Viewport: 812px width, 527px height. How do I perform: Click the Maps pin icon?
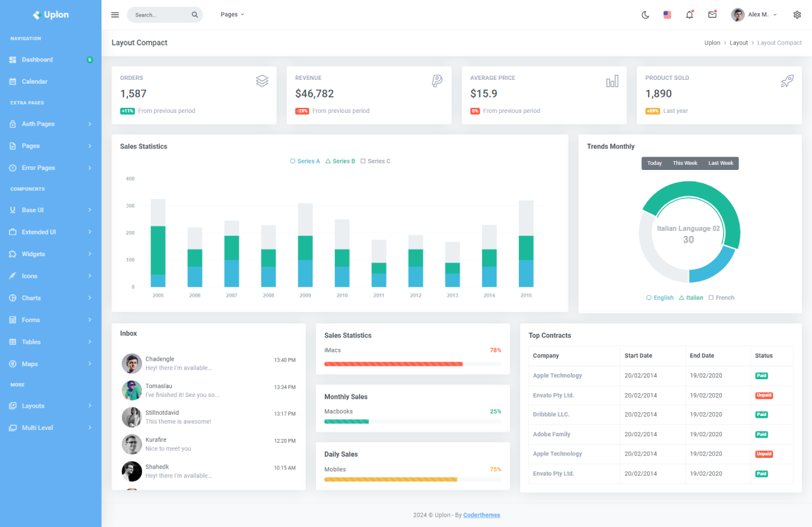(13, 364)
